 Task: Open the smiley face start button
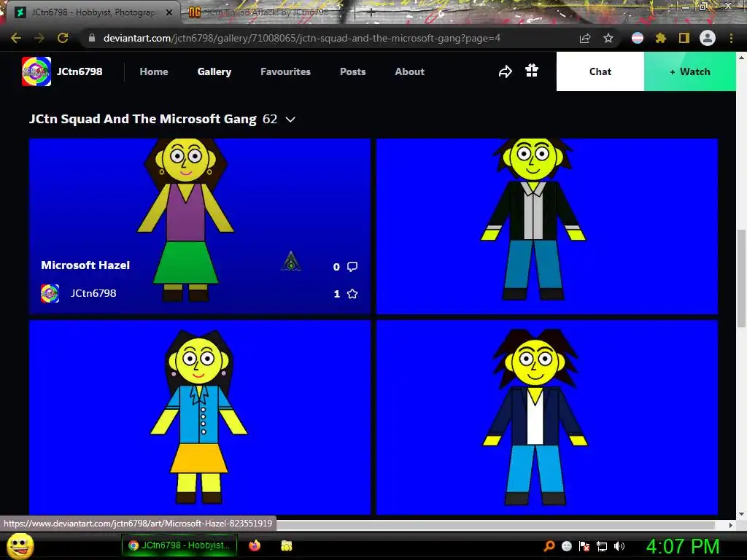[x=20, y=545]
